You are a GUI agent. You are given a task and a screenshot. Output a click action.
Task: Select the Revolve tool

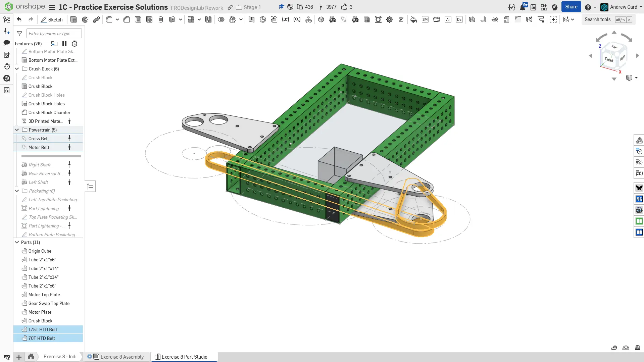click(85, 19)
